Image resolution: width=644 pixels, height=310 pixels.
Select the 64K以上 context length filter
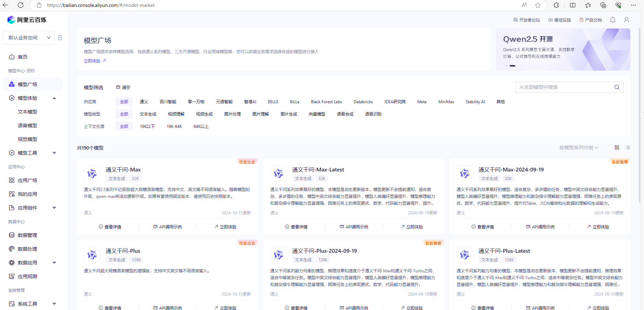[201, 127]
